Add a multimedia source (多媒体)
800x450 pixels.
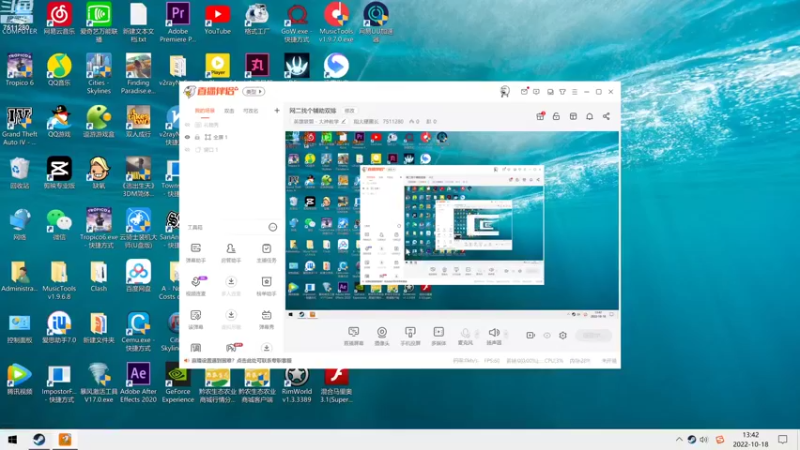coord(439,336)
